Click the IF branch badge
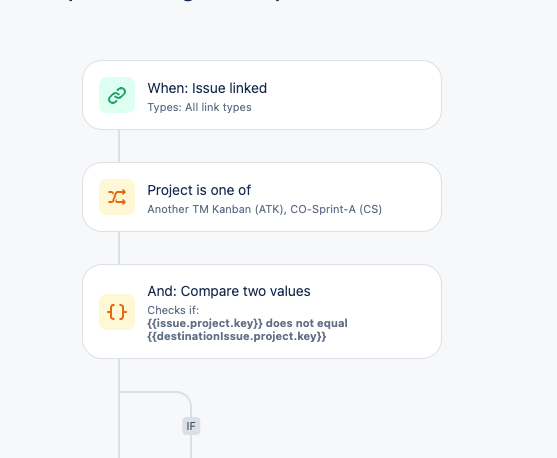The height and width of the screenshot is (458, 557). pyautogui.click(x=191, y=426)
